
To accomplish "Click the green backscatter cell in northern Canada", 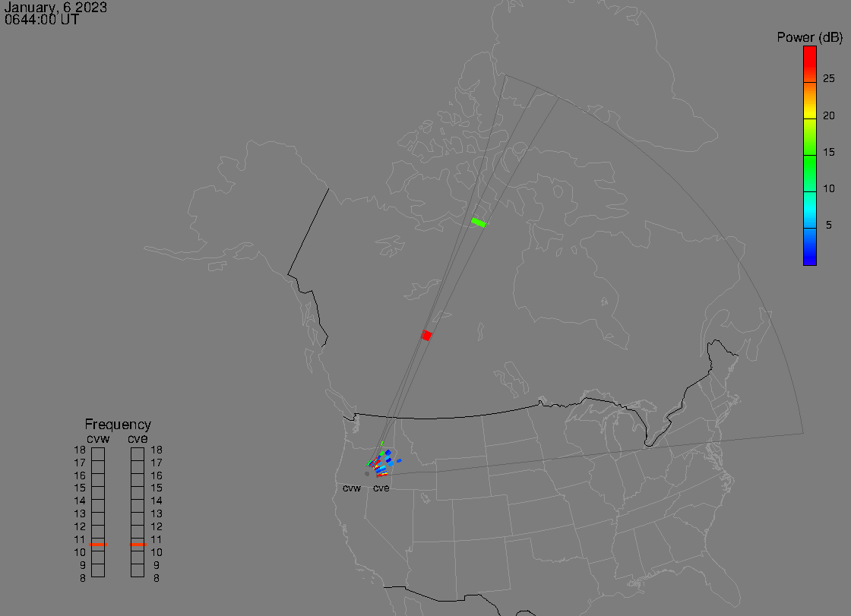I will tap(479, 223).
